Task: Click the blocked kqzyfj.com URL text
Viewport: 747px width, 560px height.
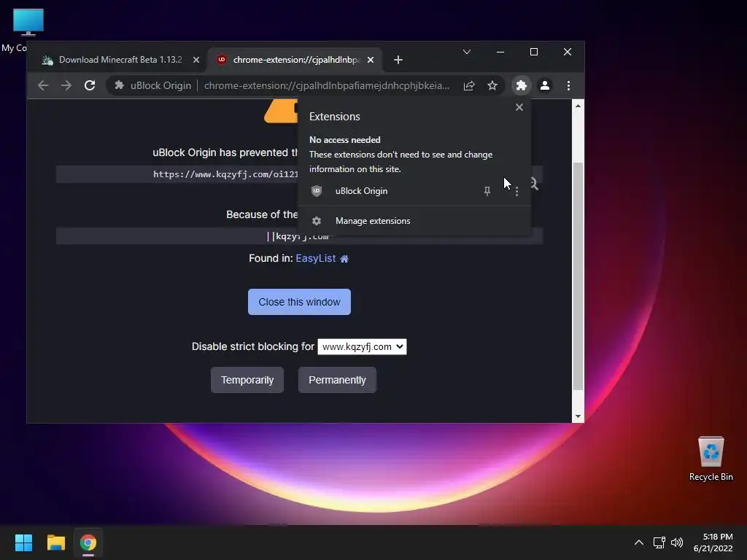Action: (x=225, y=174)
